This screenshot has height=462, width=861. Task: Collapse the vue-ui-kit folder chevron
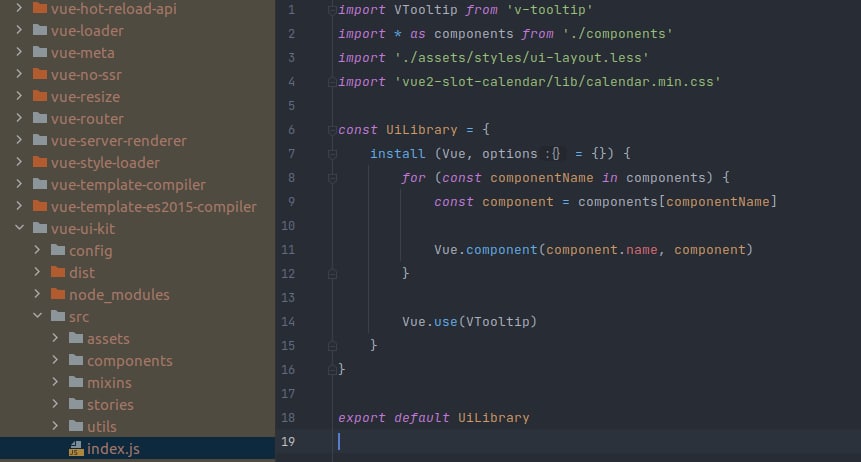click(19, 227)
